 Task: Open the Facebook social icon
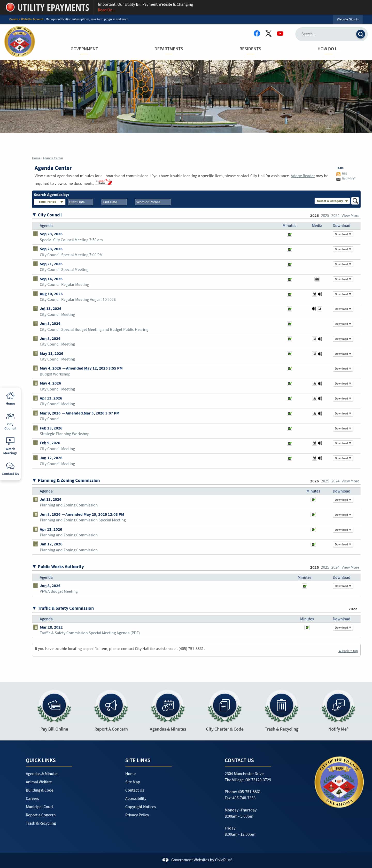(x=257, y=33)
